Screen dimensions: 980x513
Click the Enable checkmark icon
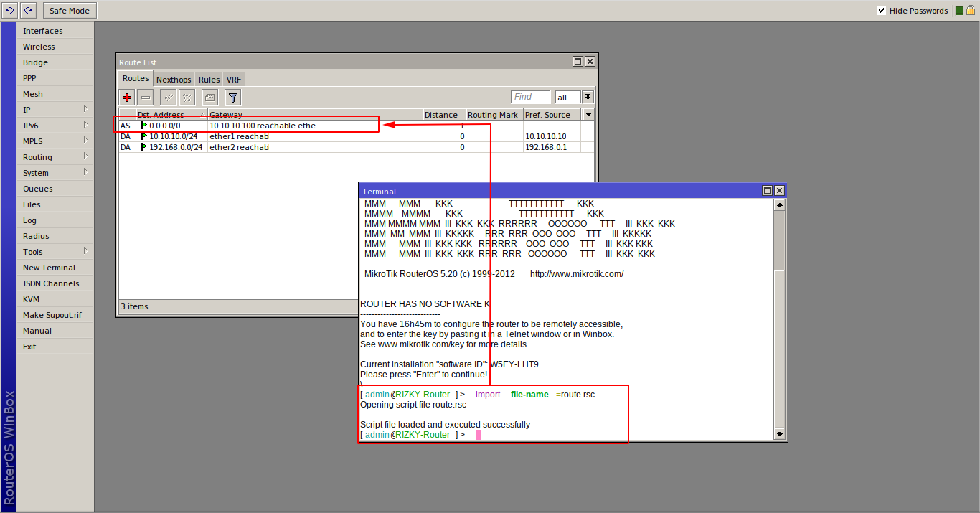[168, 98]
